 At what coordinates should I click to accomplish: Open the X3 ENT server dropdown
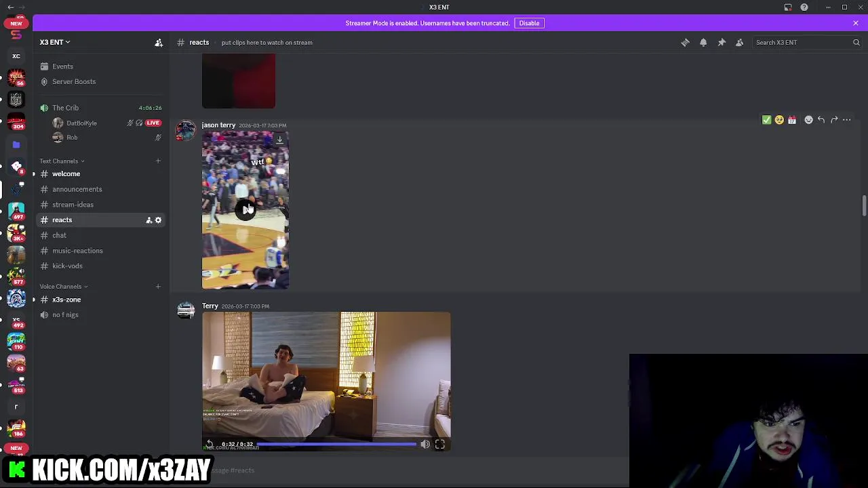coord(55,42)
